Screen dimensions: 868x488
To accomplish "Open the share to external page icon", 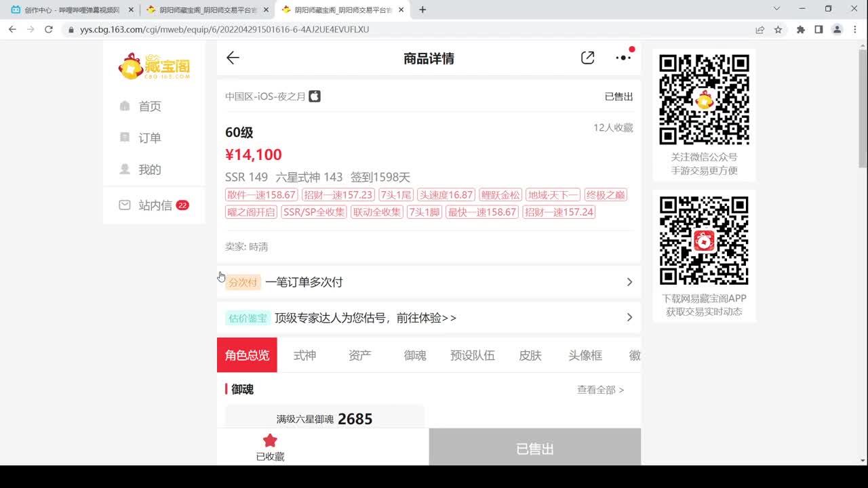I will 587,58.
